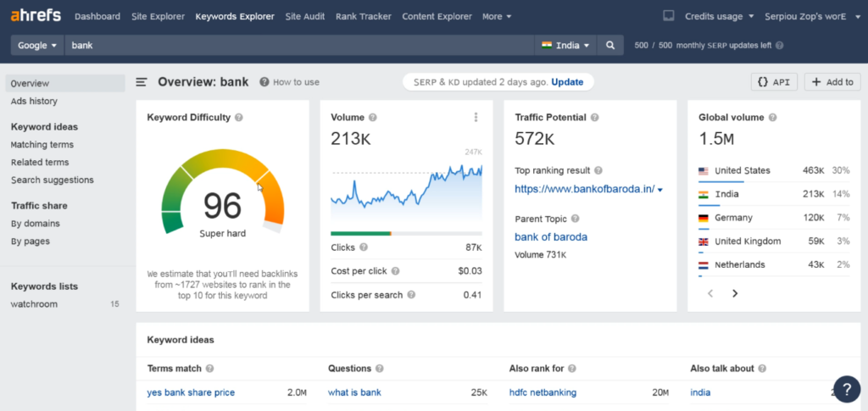The height and width of the screenshot is (411, 868).
Task: Select By pages under Traffic share
Action: 31,242
